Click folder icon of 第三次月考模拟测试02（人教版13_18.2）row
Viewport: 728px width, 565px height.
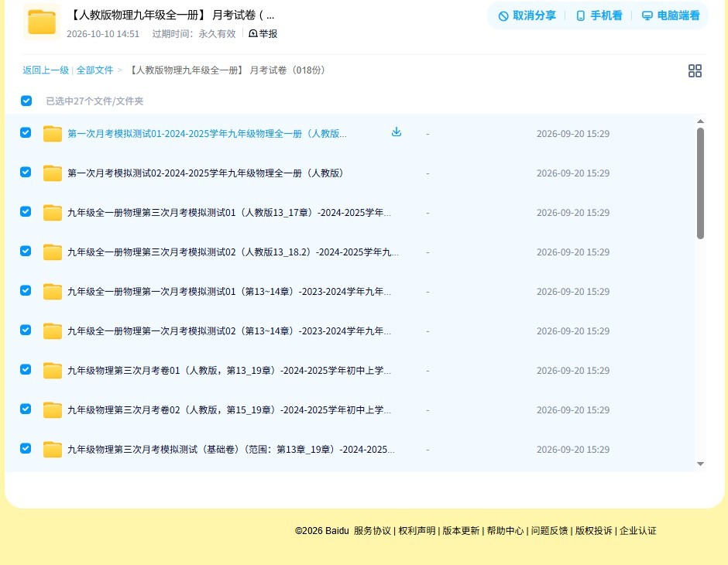[x=53, y=252]
